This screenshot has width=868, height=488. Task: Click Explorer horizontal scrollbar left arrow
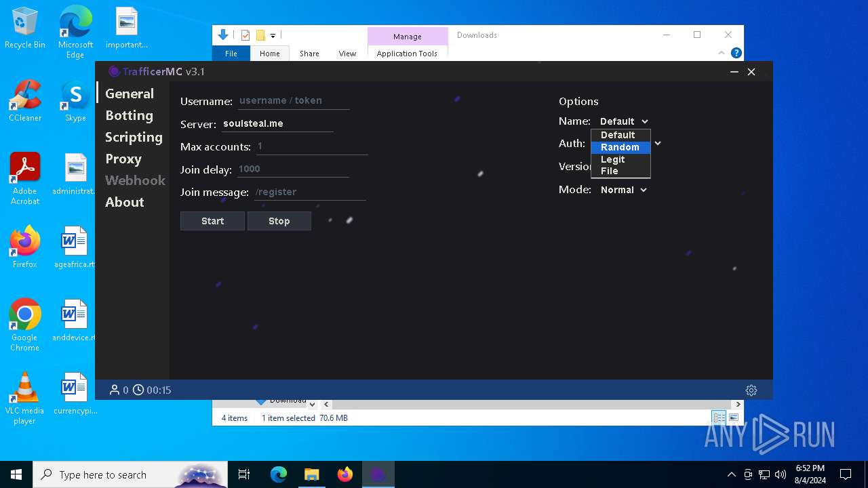(326, 405)
